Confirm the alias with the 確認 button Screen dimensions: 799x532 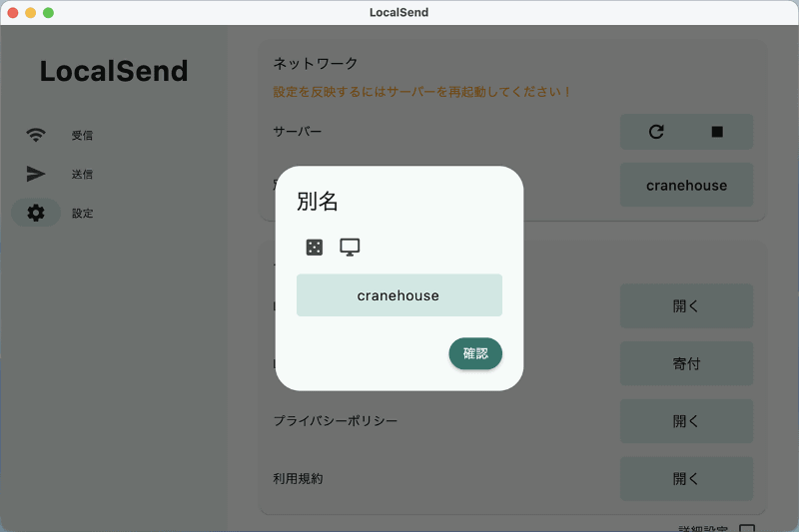point(475,353)
